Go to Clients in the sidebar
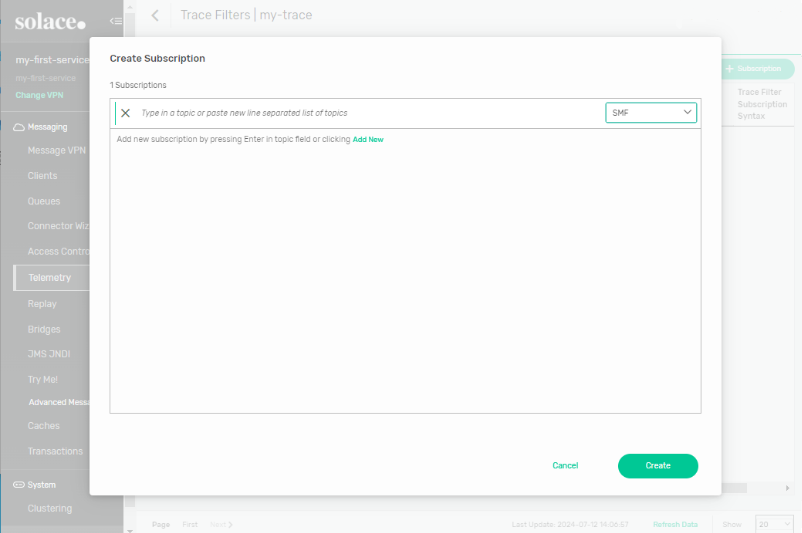Viewport: 802px width, 533px height. pos(43,176)
